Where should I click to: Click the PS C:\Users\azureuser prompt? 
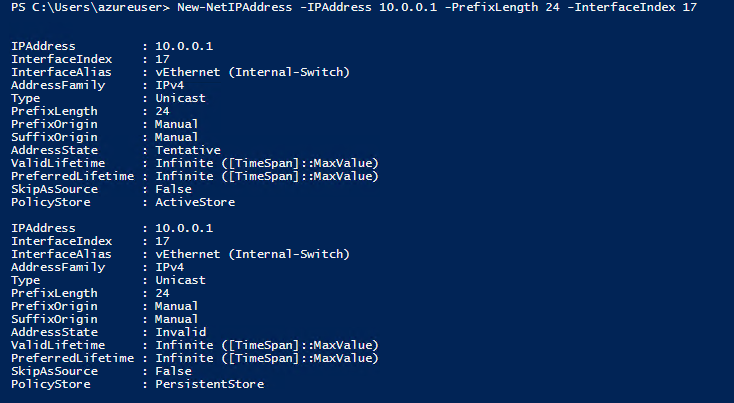point(90,7)
